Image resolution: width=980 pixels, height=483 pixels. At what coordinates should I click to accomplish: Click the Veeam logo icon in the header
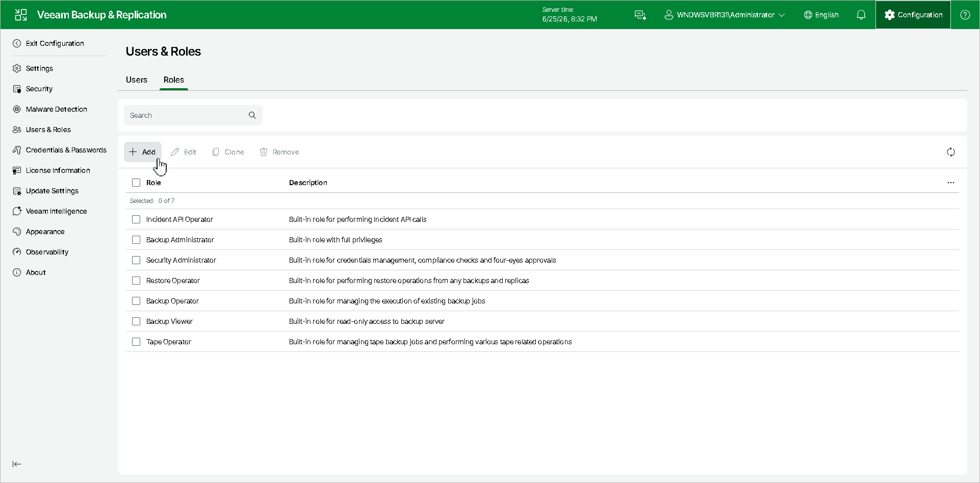tap(21, 15)
